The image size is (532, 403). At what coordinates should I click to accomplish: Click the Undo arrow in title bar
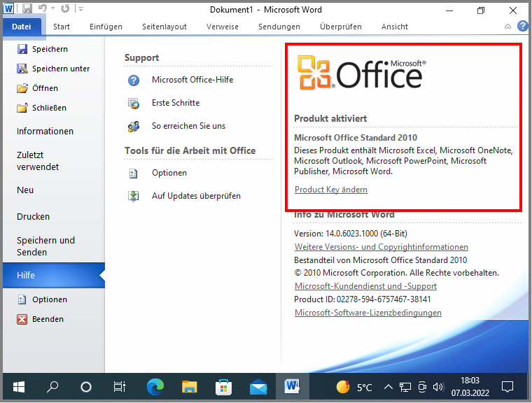[42, 9]
